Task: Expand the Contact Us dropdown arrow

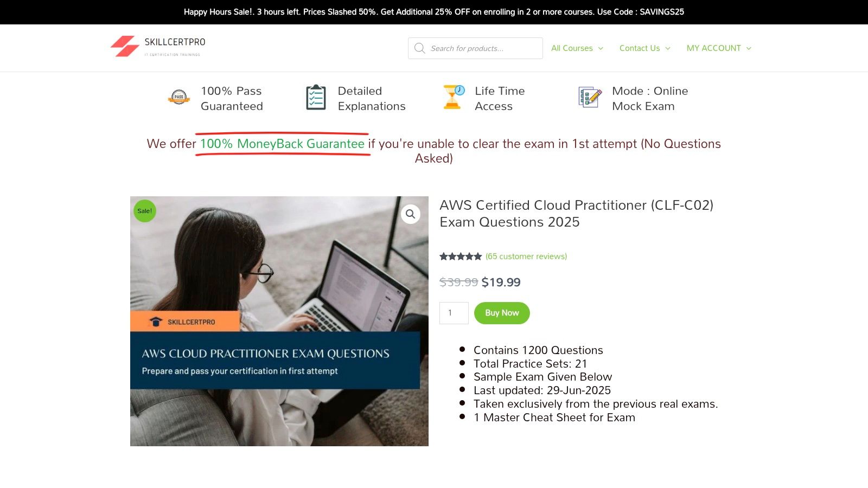Action: pyautogui.click(x=668, y=48)
